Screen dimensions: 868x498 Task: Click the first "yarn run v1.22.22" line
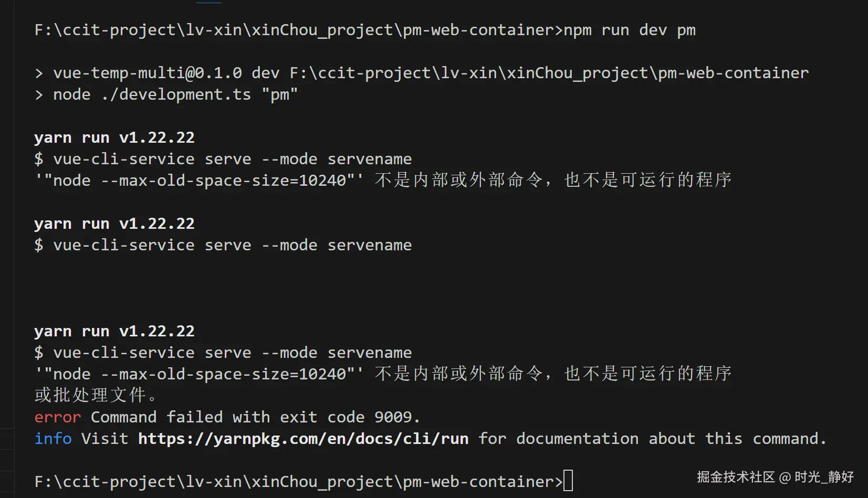click(114, 137)
